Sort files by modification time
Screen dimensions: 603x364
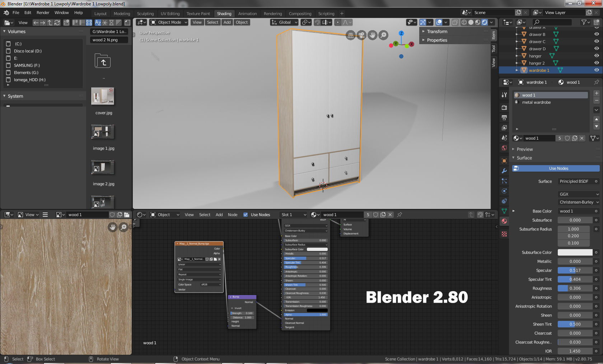click(x=112, y=23)
